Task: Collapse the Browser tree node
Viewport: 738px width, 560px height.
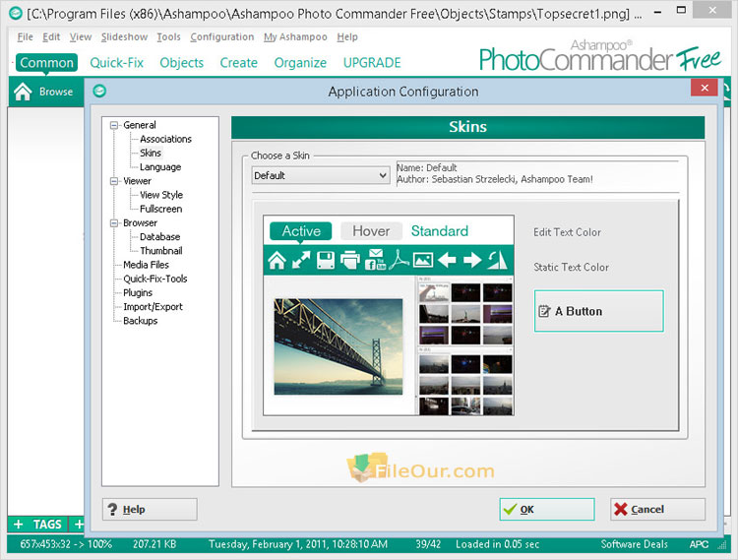Action: tap(114, 223)
